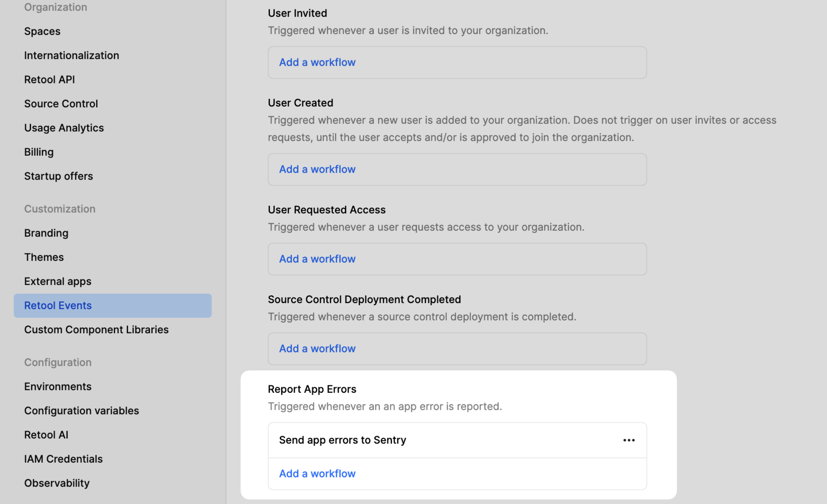The height and width of the screenshot is (504, 827).
Task: Navigate to Observability settings
Action: click(x=57, y=483)
